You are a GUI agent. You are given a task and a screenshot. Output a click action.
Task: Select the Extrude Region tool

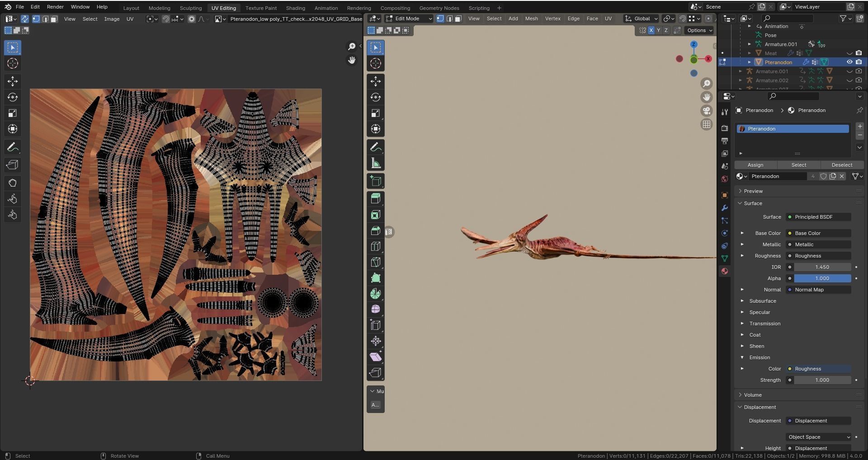point(376,199)
